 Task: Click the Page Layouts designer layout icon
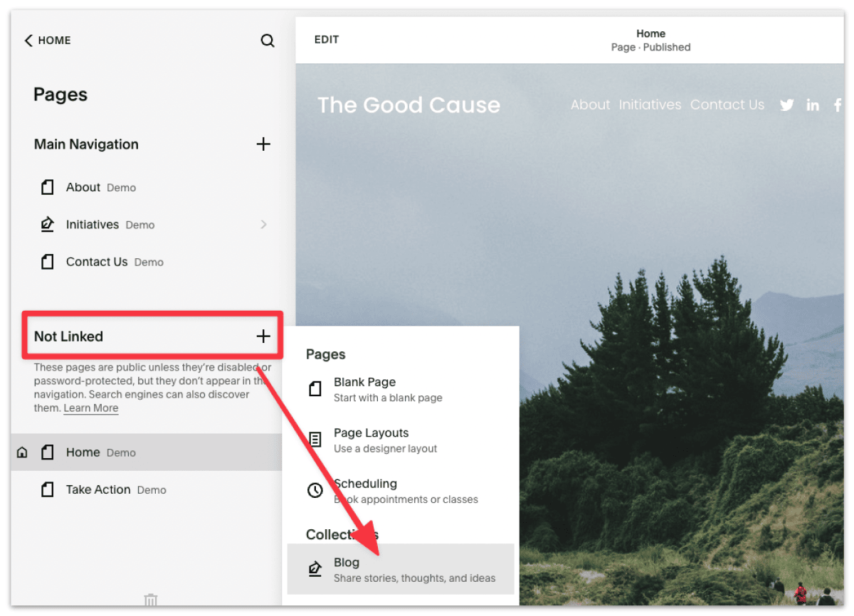coord(315,440)
